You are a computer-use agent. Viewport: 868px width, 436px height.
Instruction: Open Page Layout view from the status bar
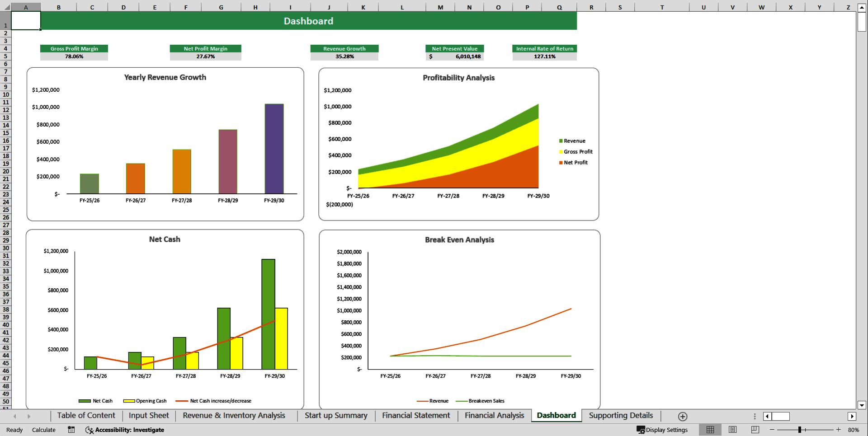(732, 430)
